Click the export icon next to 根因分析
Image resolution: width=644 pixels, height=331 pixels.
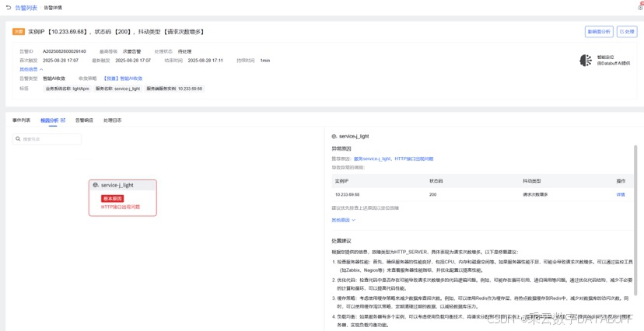point(63,120)
